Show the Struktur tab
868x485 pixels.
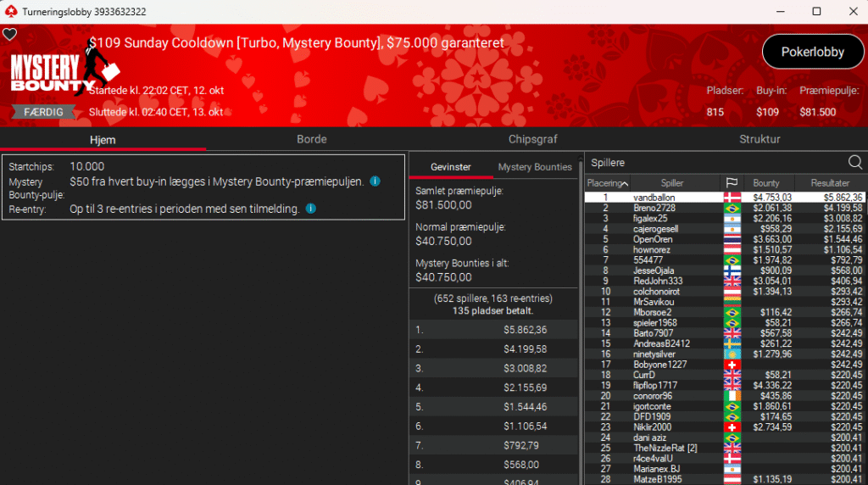[x=759, y=139]
